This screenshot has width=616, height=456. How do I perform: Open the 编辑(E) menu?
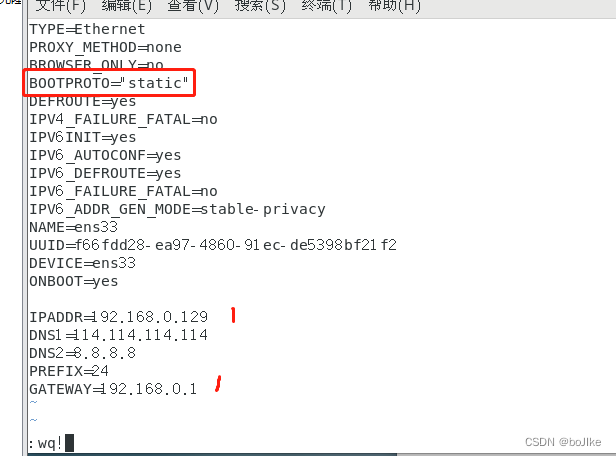[x=126, y=6]
